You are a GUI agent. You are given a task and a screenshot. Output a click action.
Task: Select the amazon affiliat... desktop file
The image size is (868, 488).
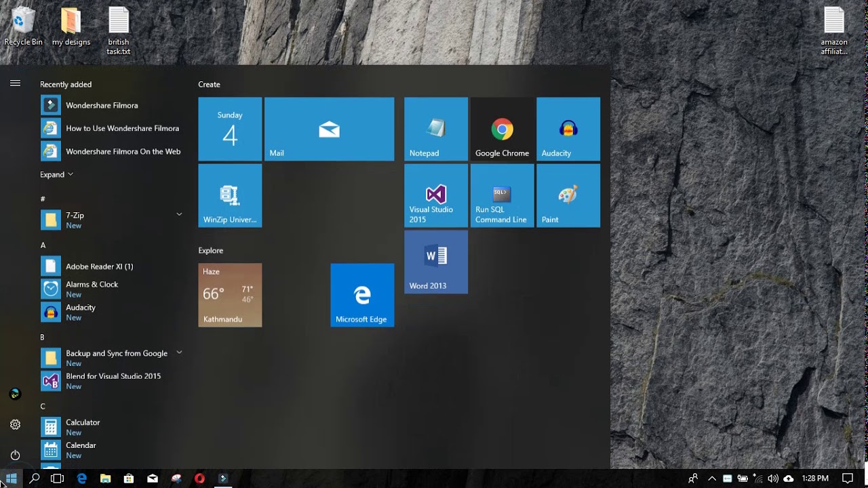834,31
